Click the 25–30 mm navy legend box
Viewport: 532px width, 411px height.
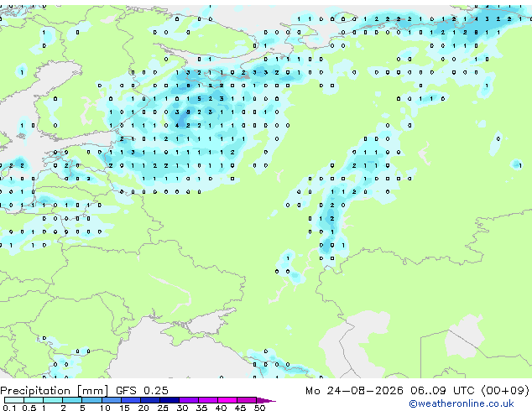pyautogui.click(x=170, y=400)
